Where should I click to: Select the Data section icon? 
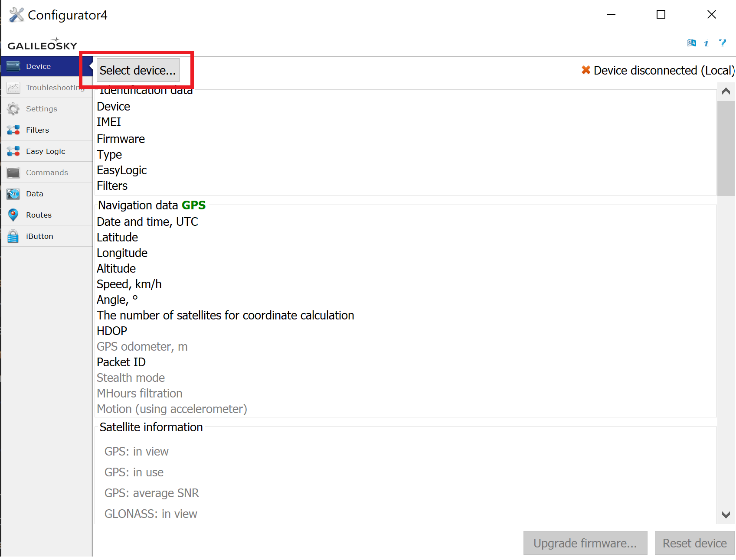click(13, 194)
